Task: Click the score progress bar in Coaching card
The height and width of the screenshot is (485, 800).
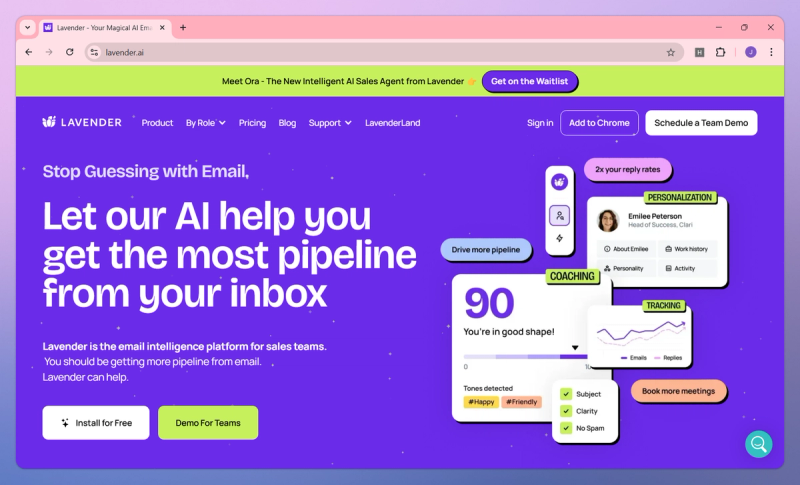Action: (526, 356)
